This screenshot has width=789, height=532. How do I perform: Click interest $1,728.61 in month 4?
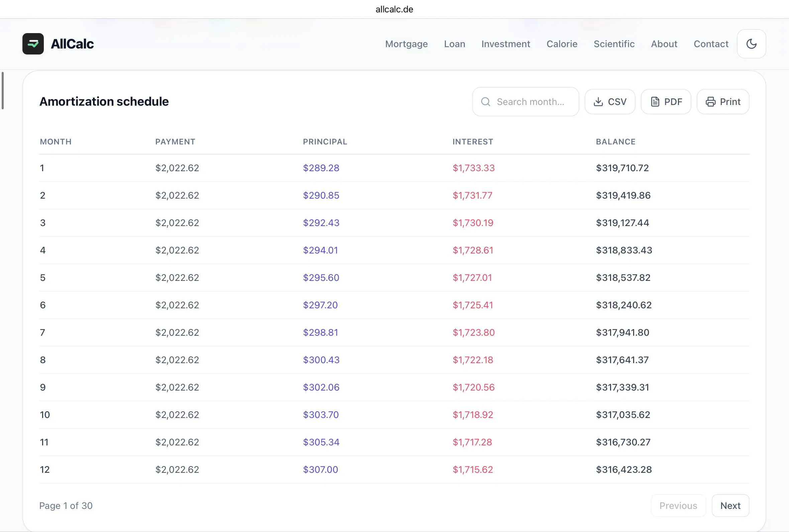[x=473, y=250]
